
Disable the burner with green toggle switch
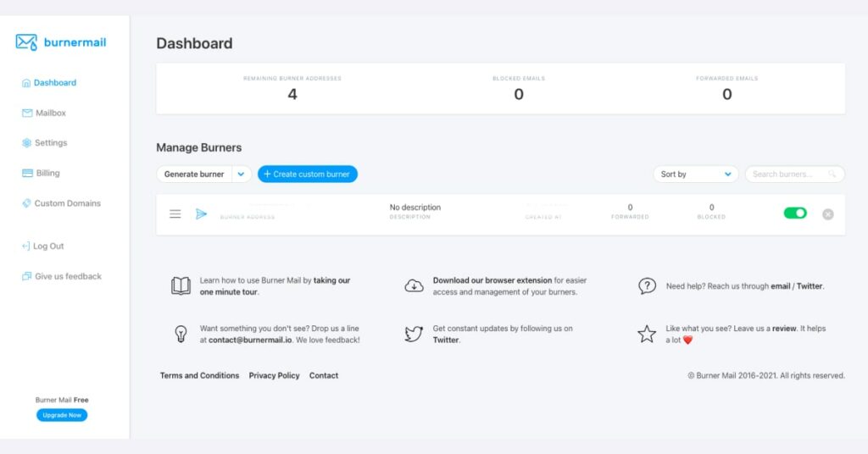795,213
